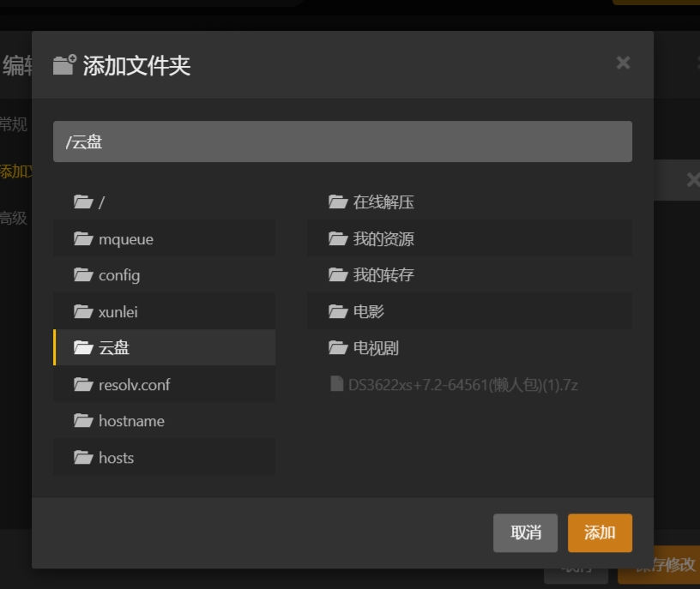Switch to 高级 tab in background editor

pyautogui.click(x=14, y=219)
